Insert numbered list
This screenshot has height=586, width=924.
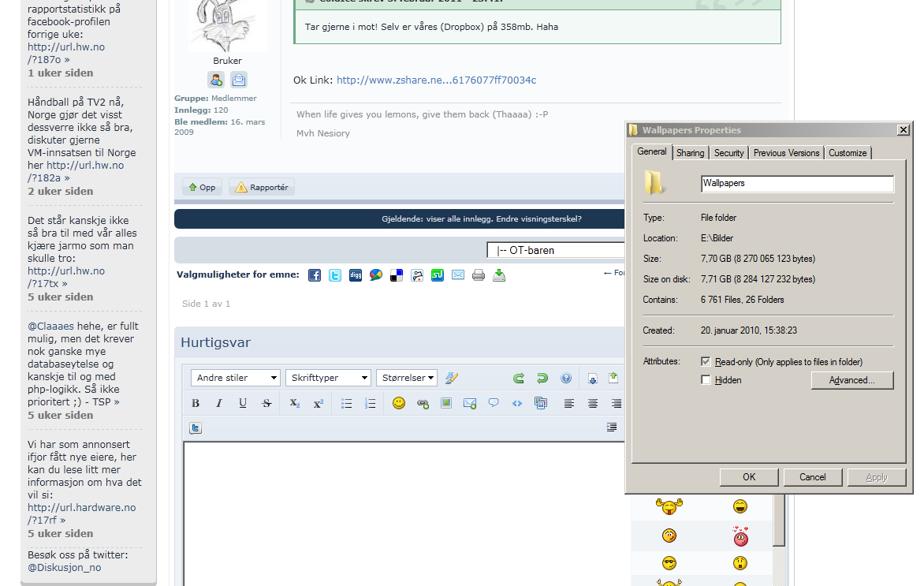pos(370,403)
